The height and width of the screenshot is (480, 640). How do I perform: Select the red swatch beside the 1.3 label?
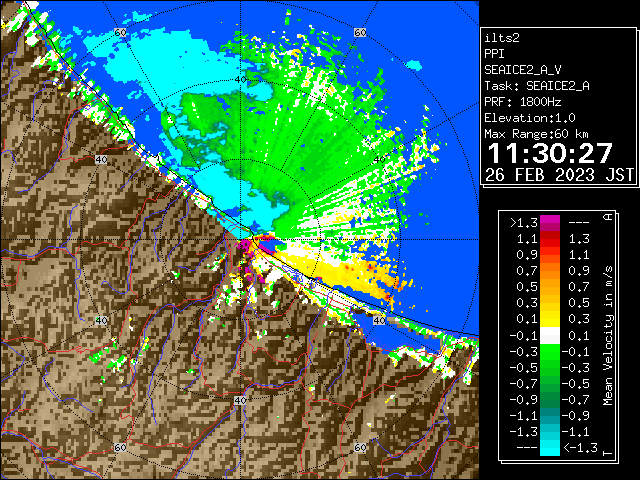550,239
